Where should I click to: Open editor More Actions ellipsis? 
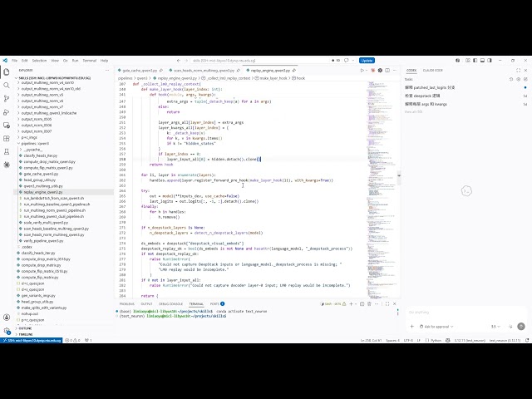394,70
